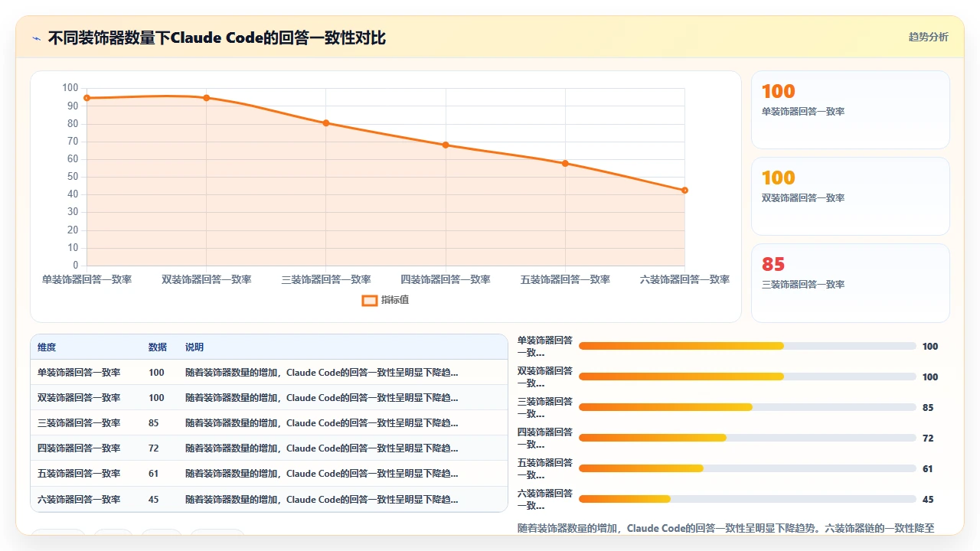980x551 pixels.
Task: Click the x-axis label 六装饰器回答一致率
Action: 684,279
